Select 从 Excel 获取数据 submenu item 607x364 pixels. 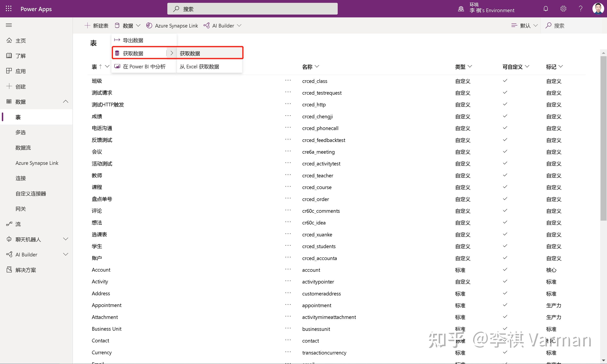pos(199,67)
